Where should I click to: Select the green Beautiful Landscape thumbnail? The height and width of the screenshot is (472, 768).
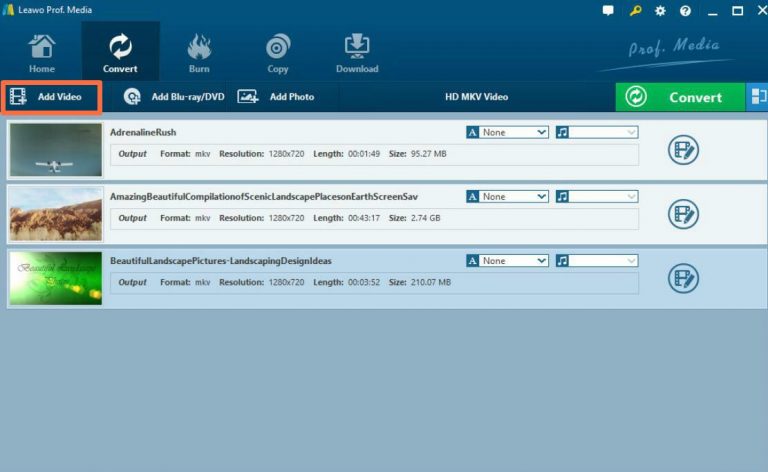click(x=56, y=278)
